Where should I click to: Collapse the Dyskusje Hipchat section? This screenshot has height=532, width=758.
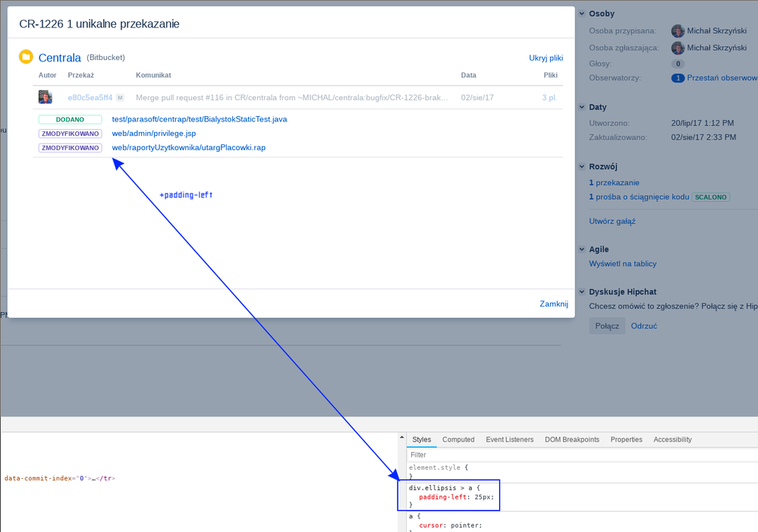[x=582, y=291]
